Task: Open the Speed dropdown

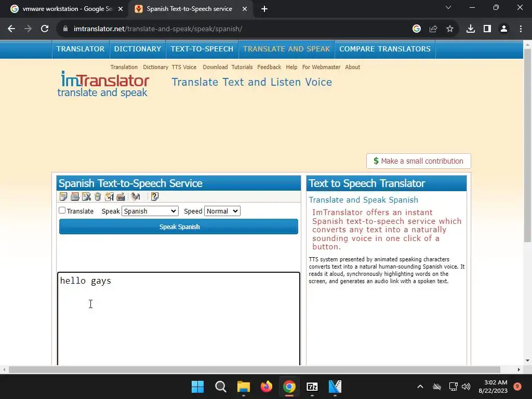Action: click(222, 211)
